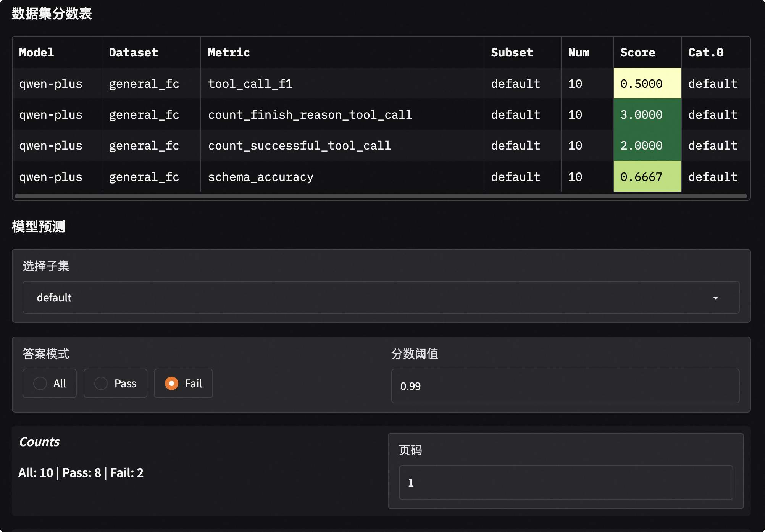Screen dimensions: 765x532
Task: Select the 0.6667 score cell
Action: [647, 176]
